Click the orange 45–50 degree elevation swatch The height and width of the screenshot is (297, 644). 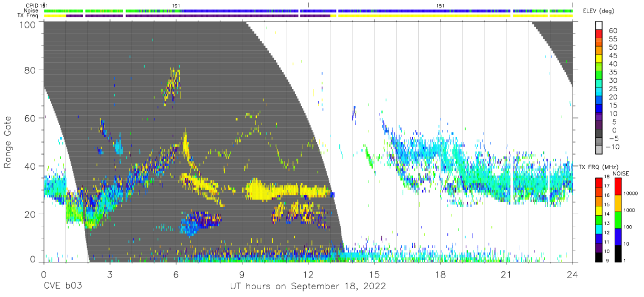599,51
